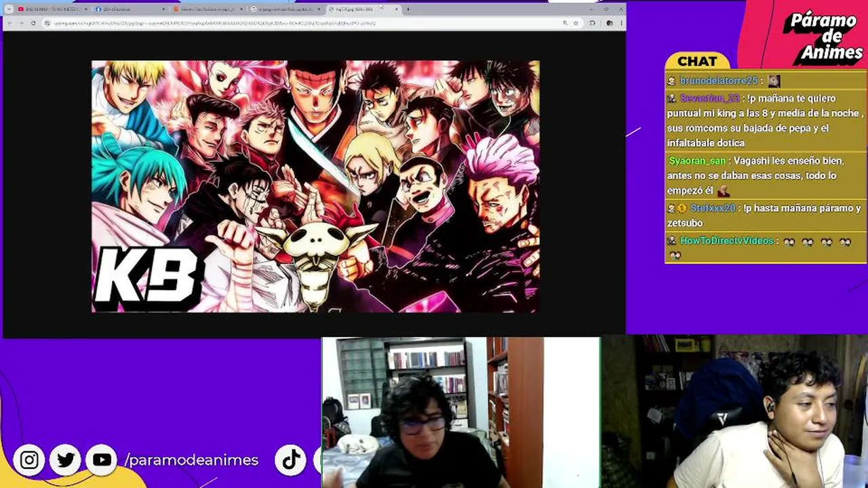This screenshot has height=488, width=868.
Task: Switch to the Facebook browser tab
Action: pos(129,9)
